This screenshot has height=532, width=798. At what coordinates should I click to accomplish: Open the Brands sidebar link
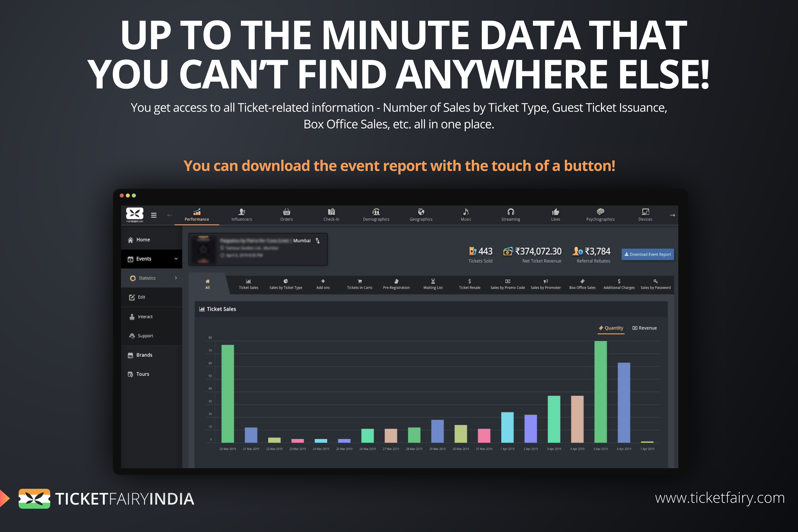tap(144, 355)
